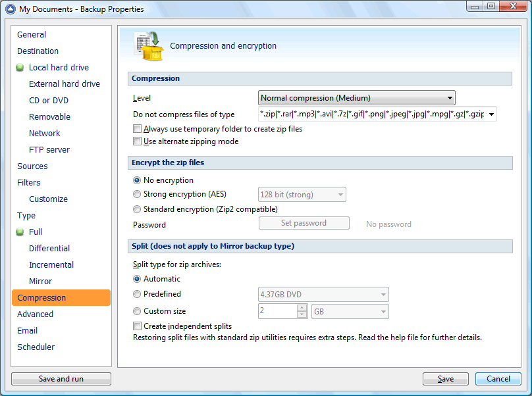
Task: Click the Save button
Action: [446, 379]
